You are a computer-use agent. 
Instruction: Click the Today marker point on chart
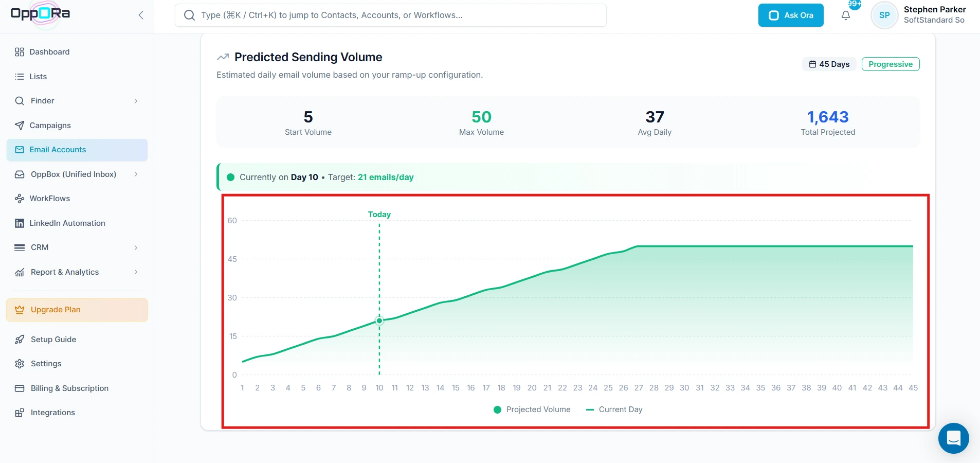(379, 320)
